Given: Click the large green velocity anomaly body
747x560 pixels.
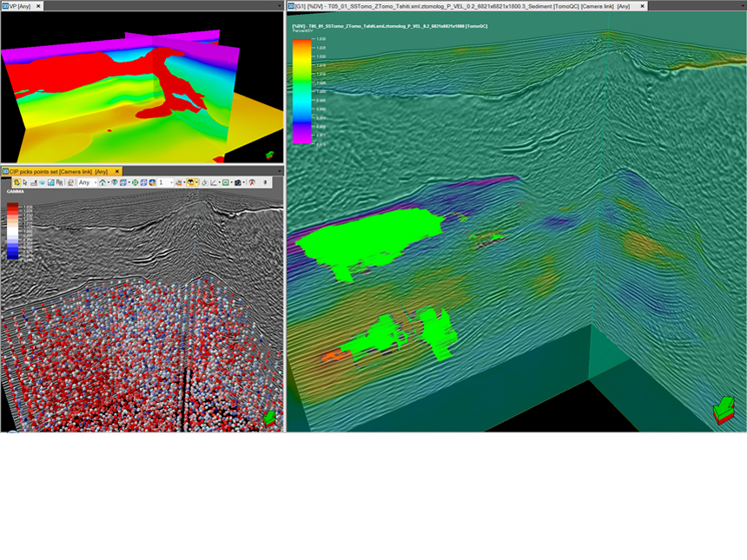Looking at the screenshot, I should pyautogui.click(x=367, y=241).
